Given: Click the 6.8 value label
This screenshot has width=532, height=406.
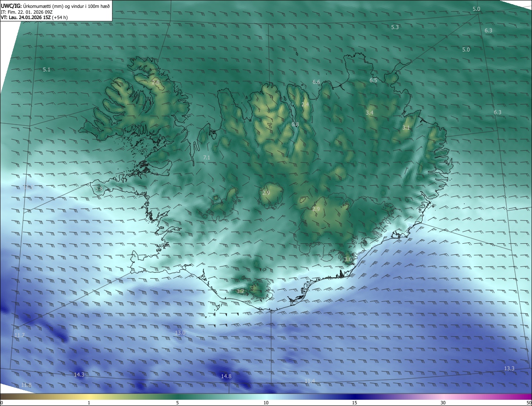Looking at the screenshot, I should click(295, 125).
